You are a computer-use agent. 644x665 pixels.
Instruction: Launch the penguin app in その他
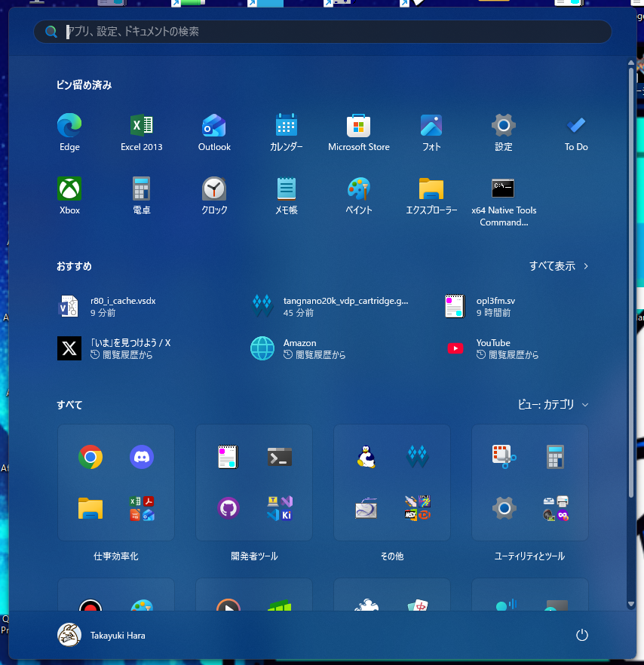coord(366,457)
